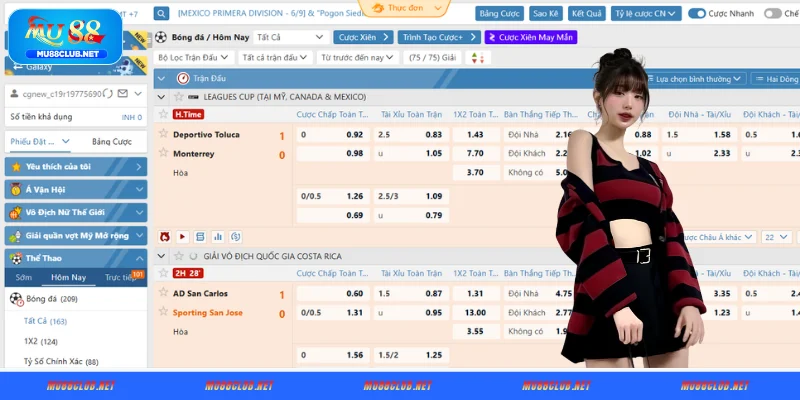
Task: Open the red hot-match flame icon
Action: (164, 237)
